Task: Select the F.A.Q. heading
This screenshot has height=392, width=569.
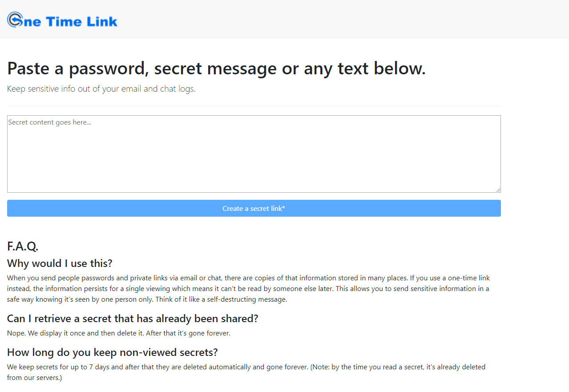Action: (23, 246)
